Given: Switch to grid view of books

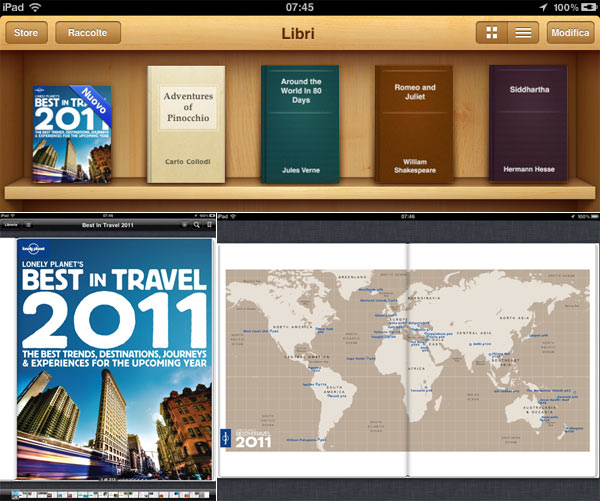Looking at the screenshot, I should point(492,33).
